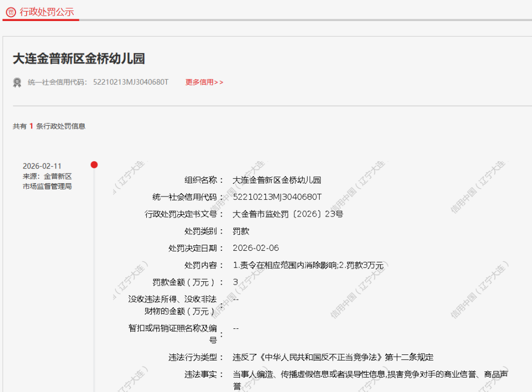Click the gray medal icon beside the credit code
Image resolution: width=532 pixels, height=392 pixels.
click(x=17, y=82)
